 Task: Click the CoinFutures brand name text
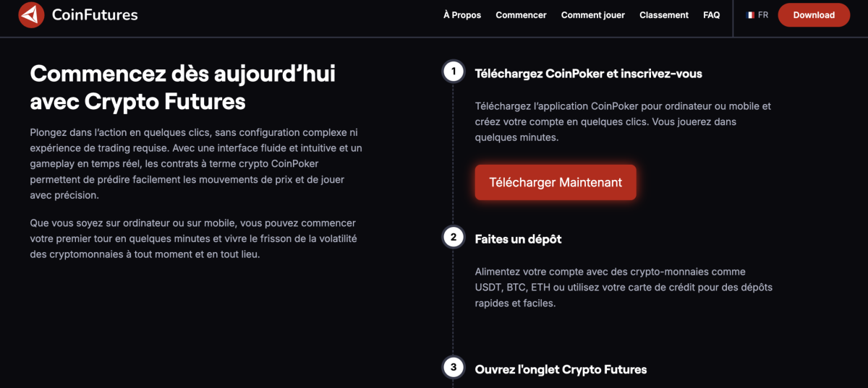pyautogui.click(x=95, y=14)
